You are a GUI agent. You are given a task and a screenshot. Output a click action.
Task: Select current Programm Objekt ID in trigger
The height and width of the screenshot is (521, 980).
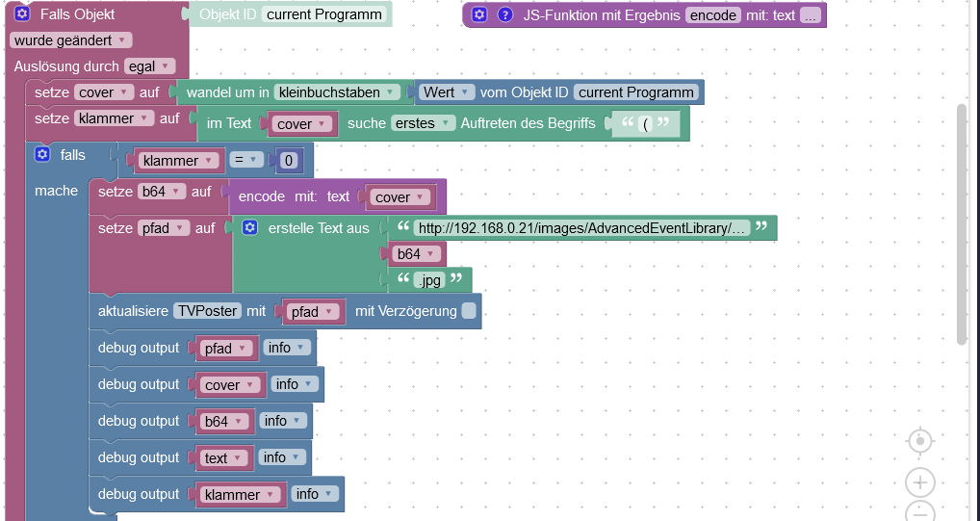pyautogui.click(x=323, y=14)
